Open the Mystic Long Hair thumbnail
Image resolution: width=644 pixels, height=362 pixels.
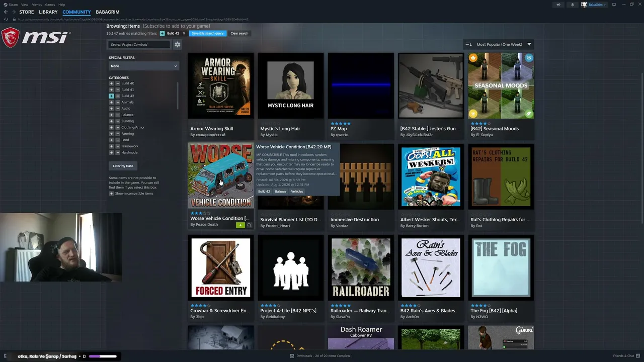click(291, 86)
